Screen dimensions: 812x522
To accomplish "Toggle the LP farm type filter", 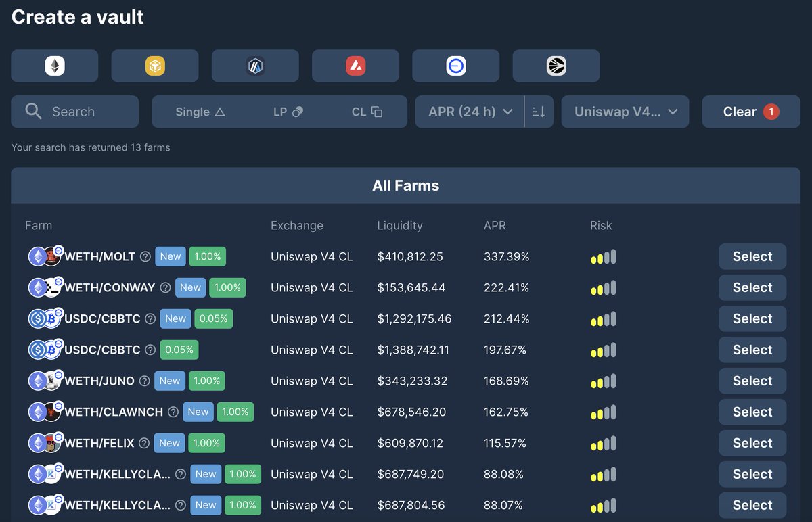I will click(288, 112).
